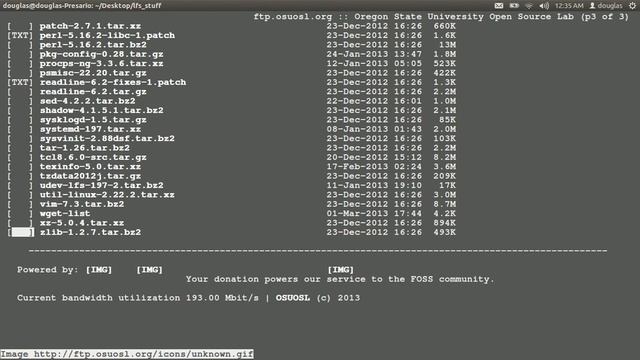Screen dimensions: 640x360
Task: Open procps-ng-3.3.6.tar.xz link
Action: click(102, 64)
